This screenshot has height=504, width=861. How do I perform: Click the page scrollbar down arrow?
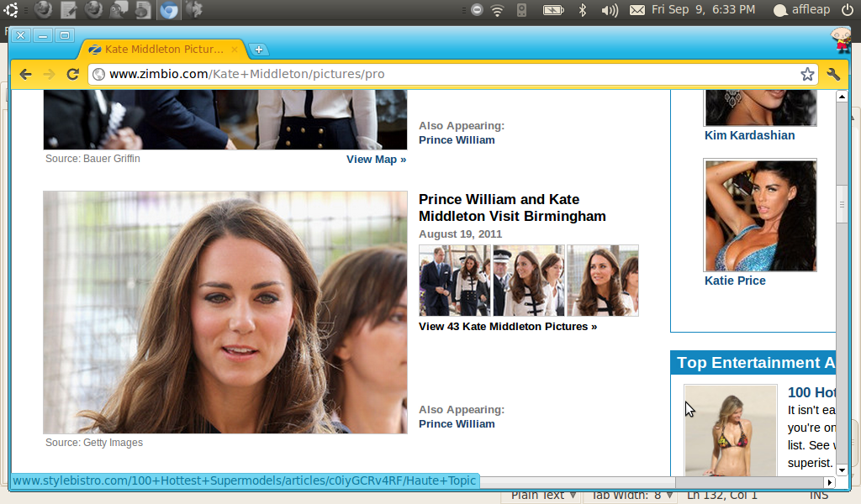tap(842, 470)
